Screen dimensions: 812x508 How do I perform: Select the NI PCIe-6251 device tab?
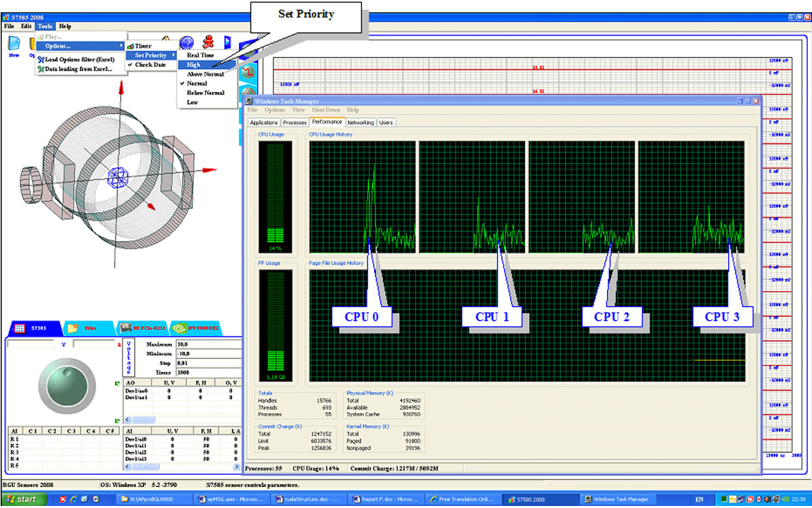[x=143, y=328]
